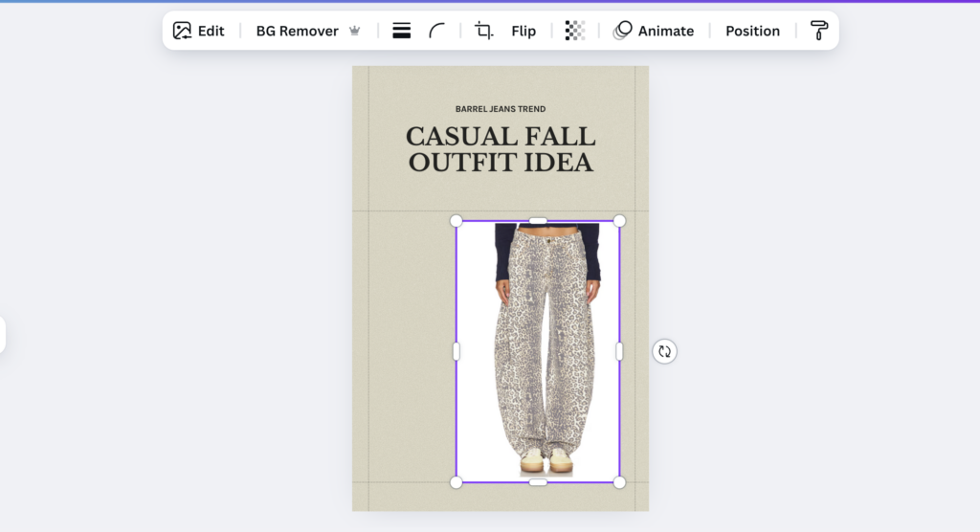This screenshot has height=532, width=980.
Task: Click the bottom-right corner resize handle
Action: [619, 482]
